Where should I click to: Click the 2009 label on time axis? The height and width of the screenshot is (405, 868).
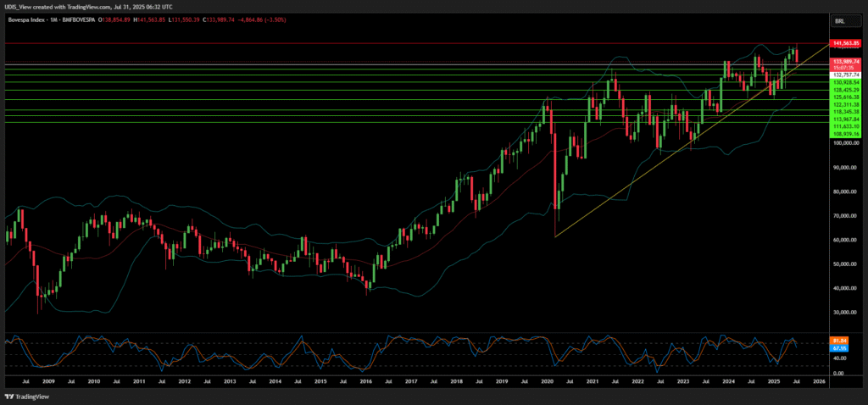click(x=49, y=382)
